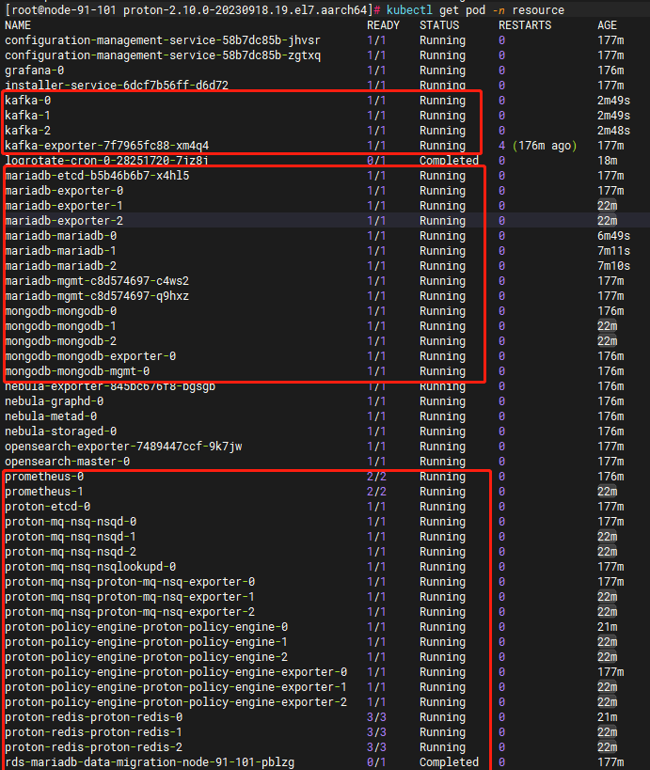This screenshot has height=770, width=650.
Task: Click the 3/3 ready value for proton-redis-proton-redis-0
Action: click(377, 717)
